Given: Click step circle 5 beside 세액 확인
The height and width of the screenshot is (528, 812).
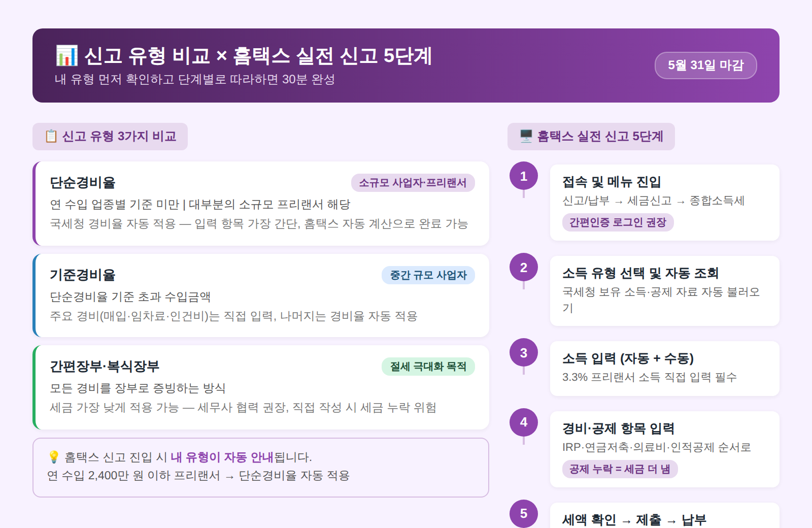Looking at the screenshot, I should (x=523, y=514).
